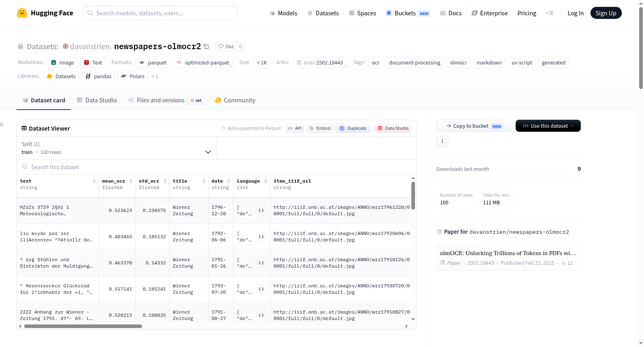Image resolution: width=644 pixels, height=347 pixels.
Task: Like the dataset with the heart button
Action: 226,46
